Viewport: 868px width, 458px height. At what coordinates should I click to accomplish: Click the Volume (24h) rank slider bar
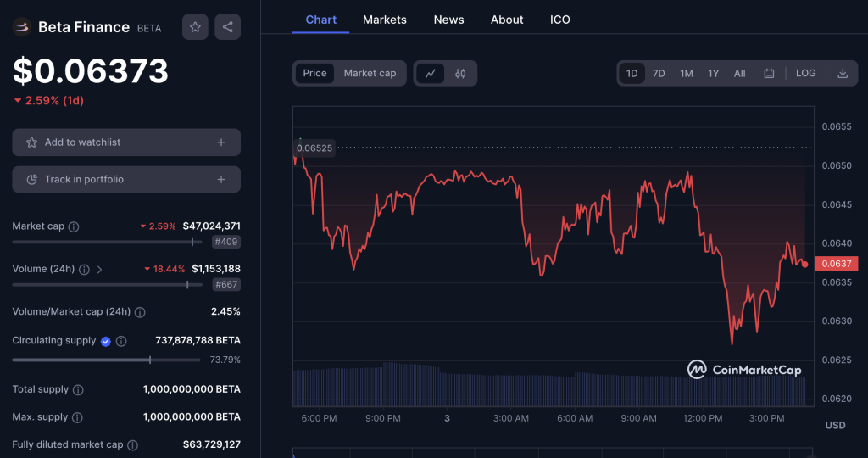pyautogui.click(x=107, y=285)
